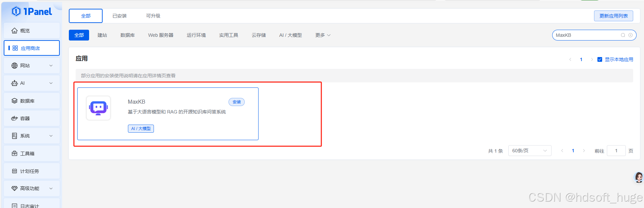
Task: Click page 1 in bottom pagination
Action: [x=573, y=151]
